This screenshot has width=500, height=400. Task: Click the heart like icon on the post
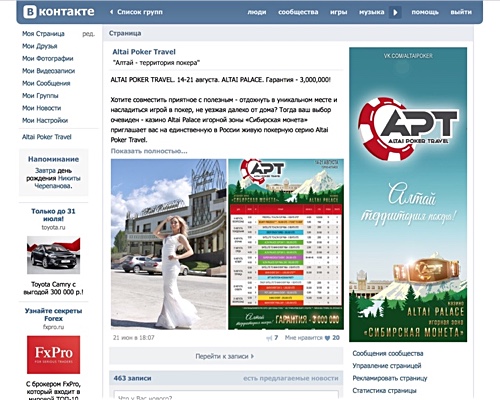(327, 338)
